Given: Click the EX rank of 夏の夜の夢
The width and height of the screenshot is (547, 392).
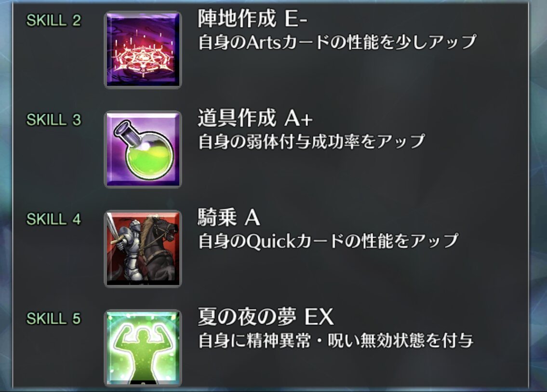Looking at the screenshot, I should coord(319,317).
